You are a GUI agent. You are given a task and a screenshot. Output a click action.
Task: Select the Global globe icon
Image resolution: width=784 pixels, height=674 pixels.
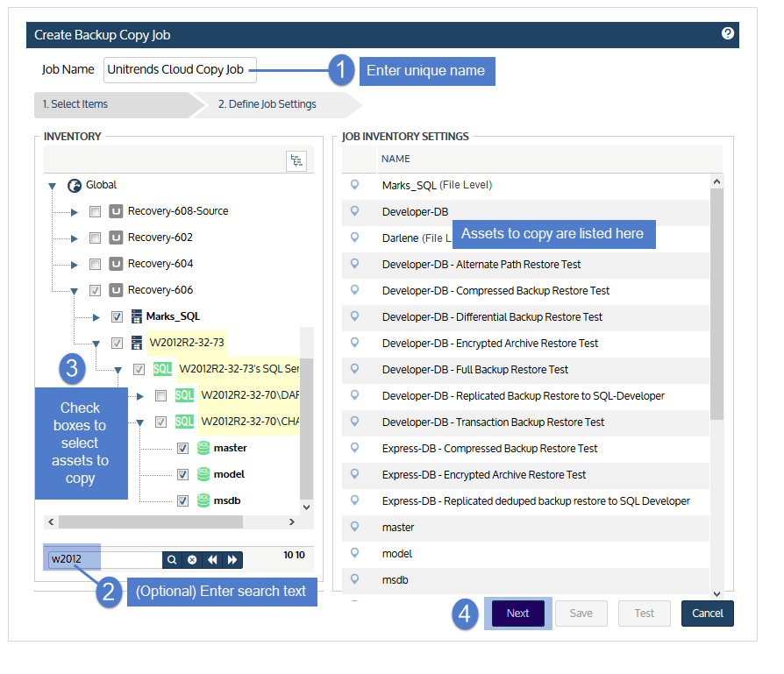pos(75,186)
